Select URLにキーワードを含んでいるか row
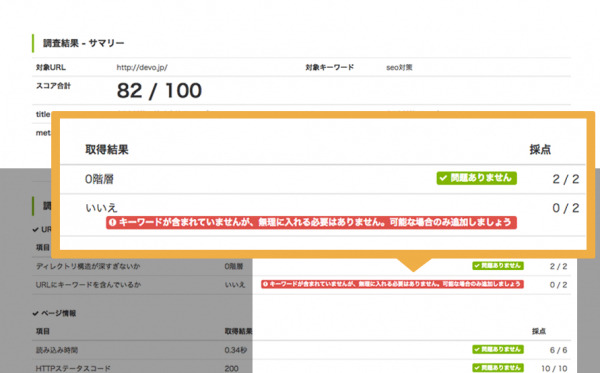600x373 pixels. [x=302, y=285]
